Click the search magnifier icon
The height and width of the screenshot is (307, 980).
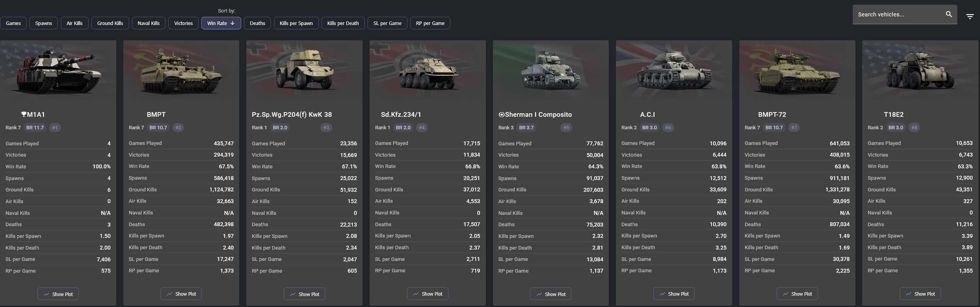(x=948, y=14)
